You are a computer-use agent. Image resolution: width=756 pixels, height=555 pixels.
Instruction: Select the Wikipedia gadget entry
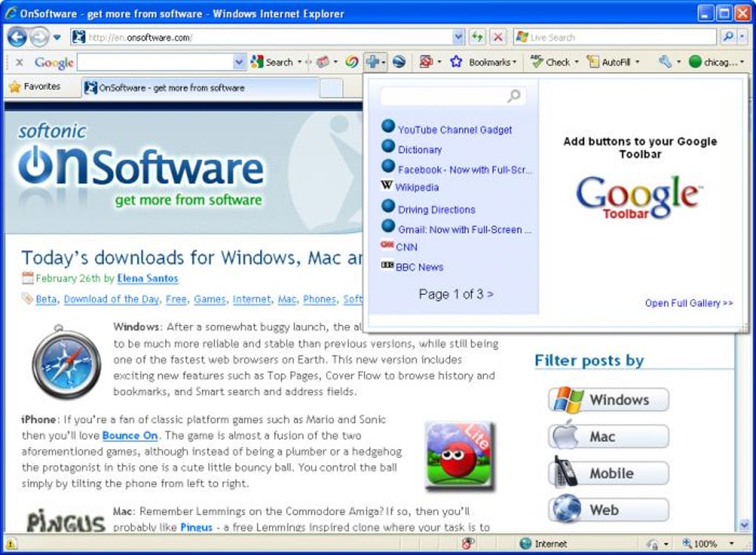[x=417, y=187]
